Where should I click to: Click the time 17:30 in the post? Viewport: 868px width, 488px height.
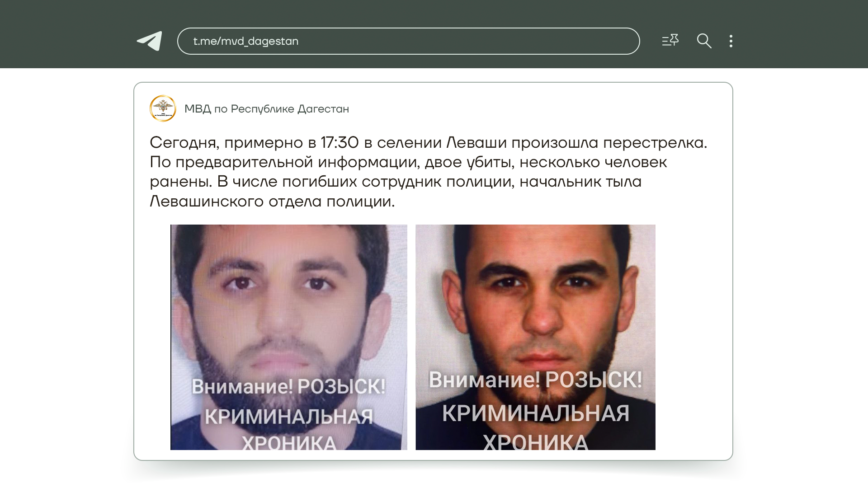click(x=340, y=143)
